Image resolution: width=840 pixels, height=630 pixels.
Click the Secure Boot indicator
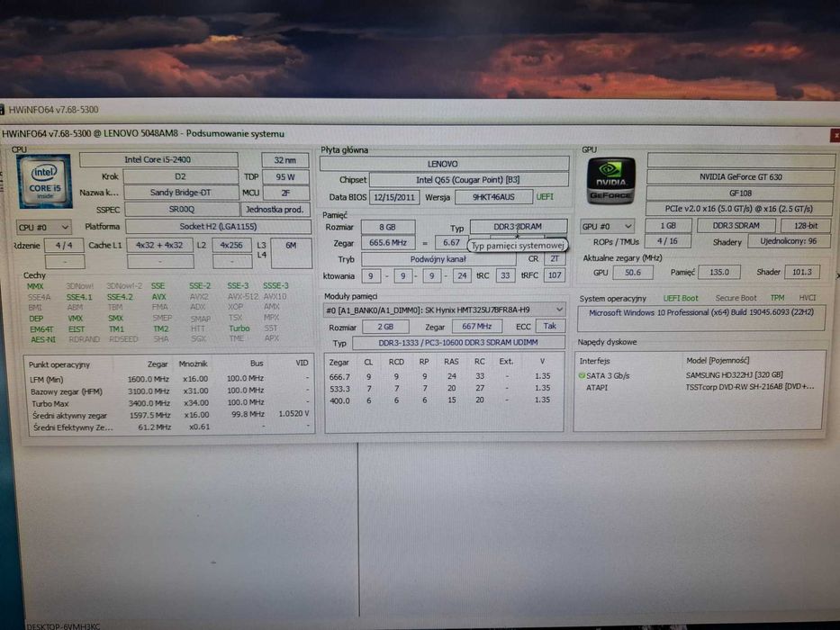(x=736, y=298)
